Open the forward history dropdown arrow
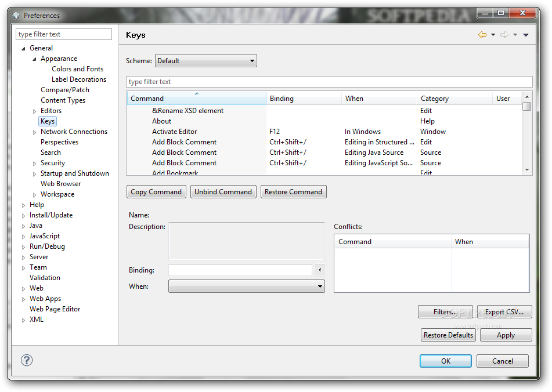The image size is (552, 392). point(515,35)
